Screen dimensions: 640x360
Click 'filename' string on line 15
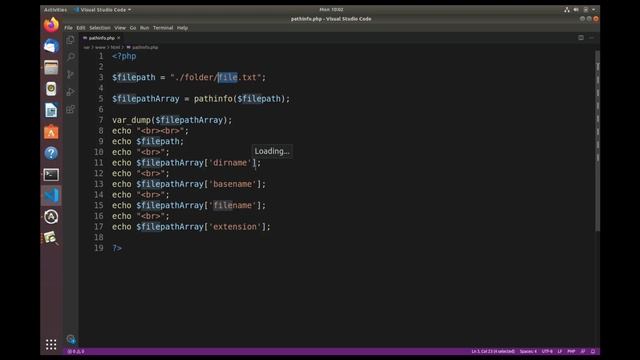(232, 205)
